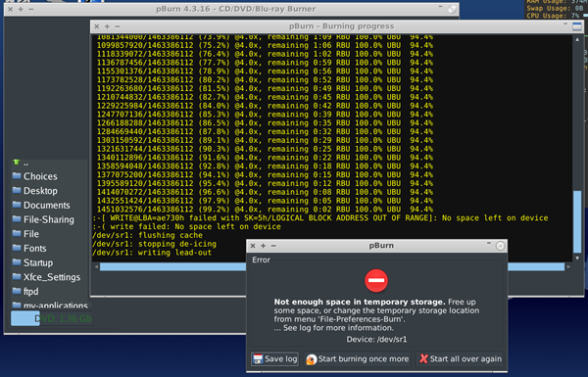Click scroll down arrow in Burning progress window

pyautogui.click(x=577, y=259)
